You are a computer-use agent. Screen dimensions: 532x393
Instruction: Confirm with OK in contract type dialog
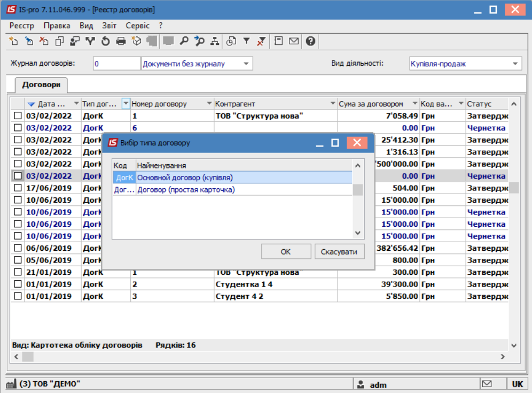tap(286, 252)
